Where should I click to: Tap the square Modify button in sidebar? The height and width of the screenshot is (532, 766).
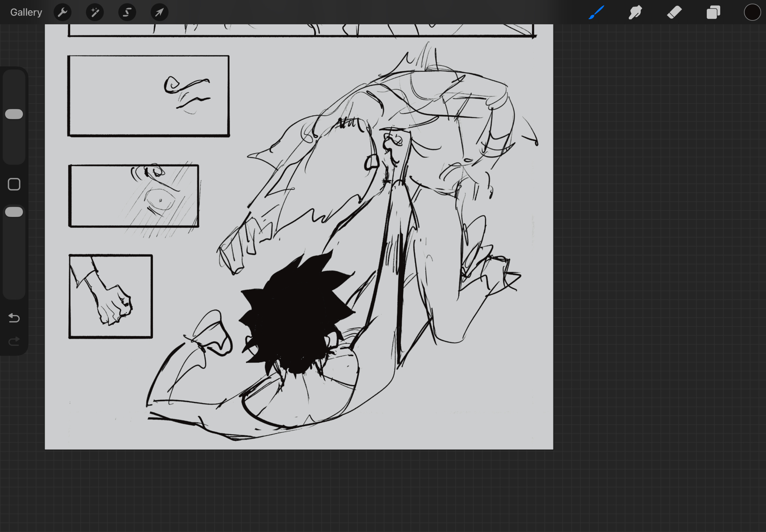click(x=14, y=184)
